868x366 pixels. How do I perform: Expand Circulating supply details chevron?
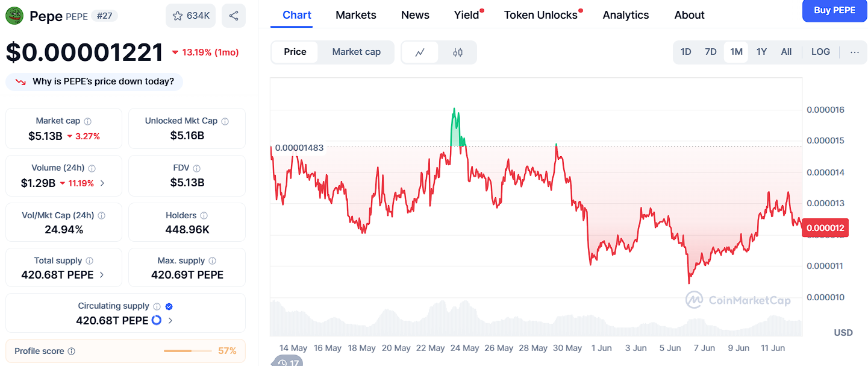170,321
